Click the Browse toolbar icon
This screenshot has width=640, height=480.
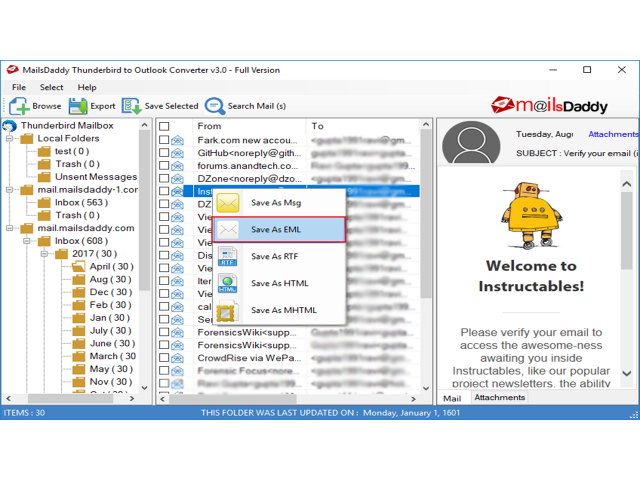point(19,106)
